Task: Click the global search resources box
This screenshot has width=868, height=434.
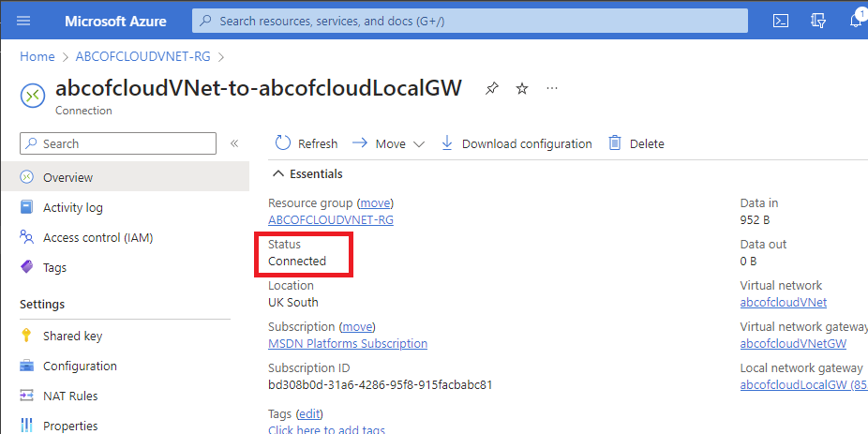Action: (x=470, y=21)
